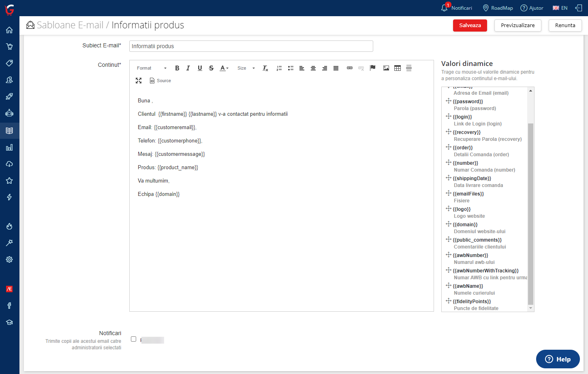Select the {{shippingDate}} dynamic value
Viewport: 588px width, 374px height.
472,178
